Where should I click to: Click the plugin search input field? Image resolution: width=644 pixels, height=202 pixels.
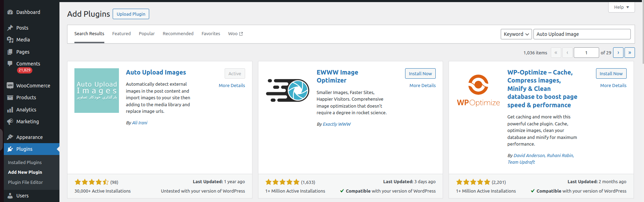[582, 34]
